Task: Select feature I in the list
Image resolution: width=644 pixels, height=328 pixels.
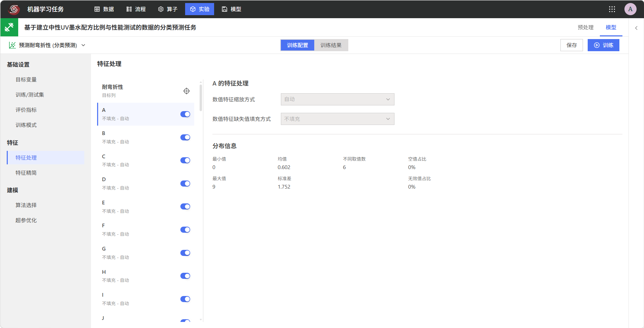Action: click(146, 299)
